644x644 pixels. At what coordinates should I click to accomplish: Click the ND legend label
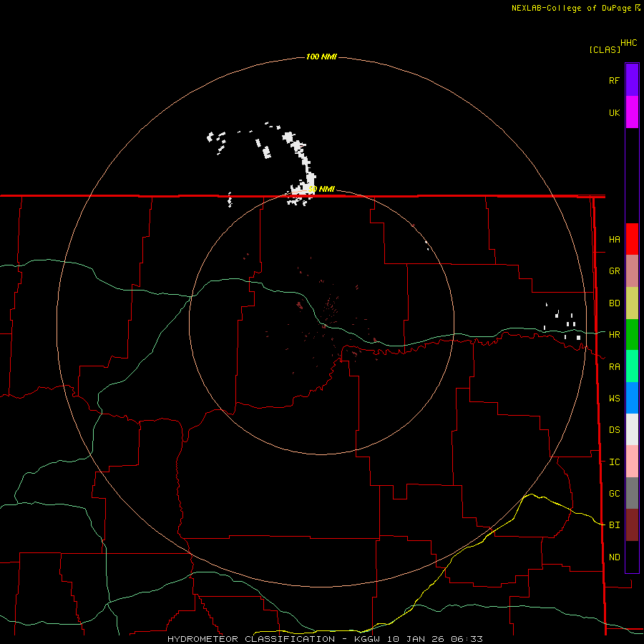614,557
